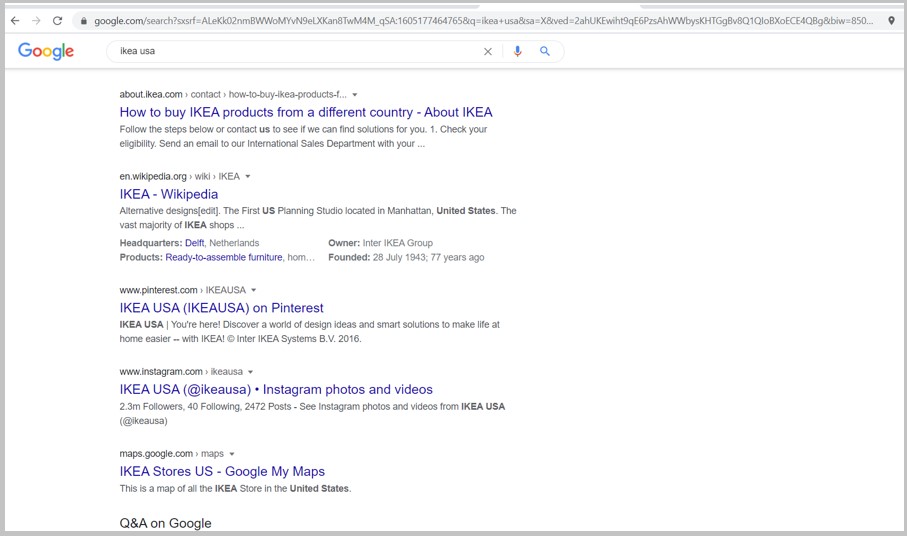Click the 'Q&A on Google' heading
Image resolution: width=907 pixels, height=536 pixels.
(165, 523)
